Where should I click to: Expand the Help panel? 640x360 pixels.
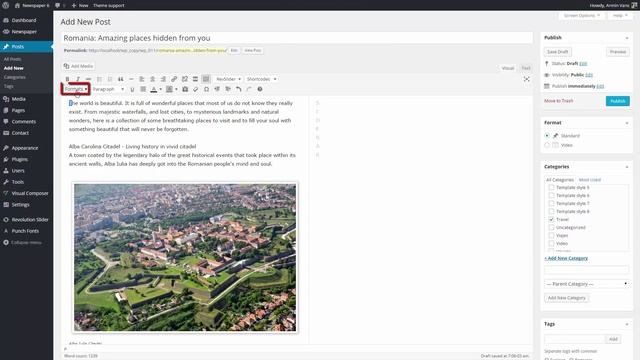pos(620,16)
